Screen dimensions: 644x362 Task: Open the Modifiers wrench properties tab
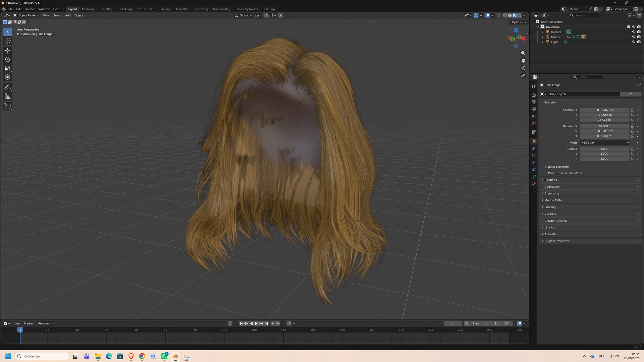[x=534, y=148]
